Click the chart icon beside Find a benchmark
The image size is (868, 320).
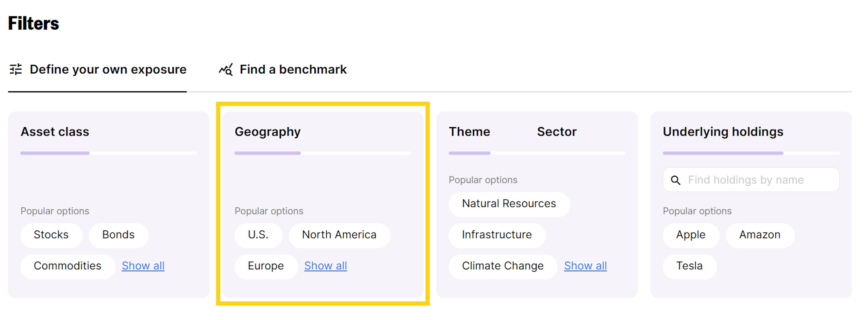point(225,69)
